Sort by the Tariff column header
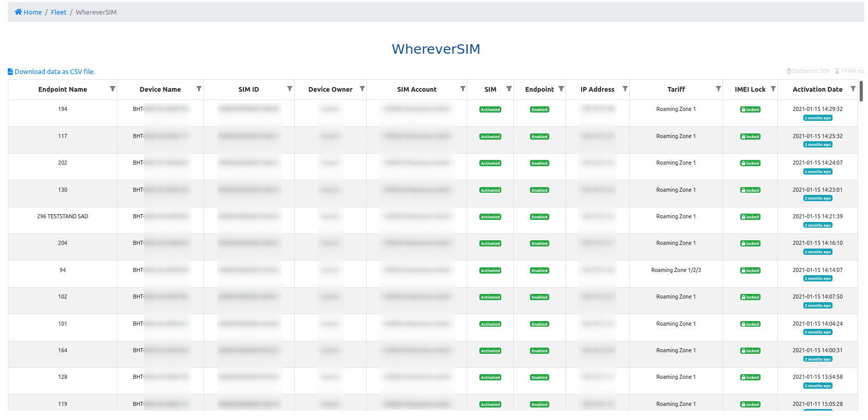 pos(676,90)
